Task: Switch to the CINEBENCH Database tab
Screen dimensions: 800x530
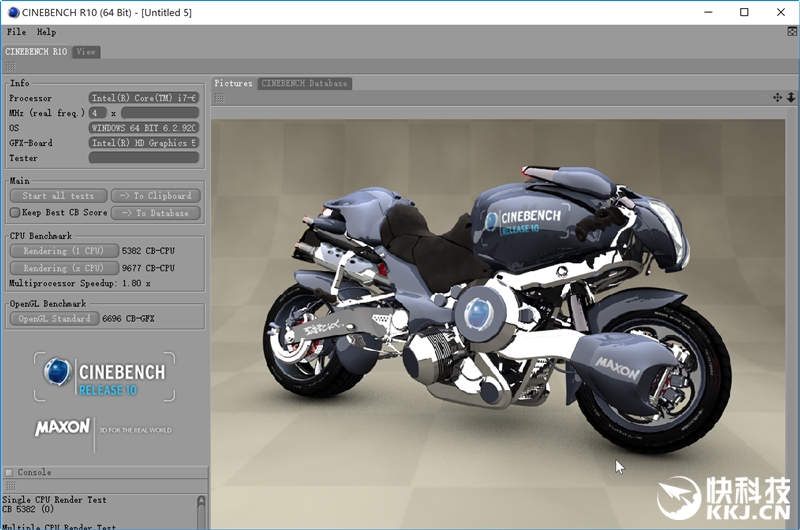Action: (305, 83)
